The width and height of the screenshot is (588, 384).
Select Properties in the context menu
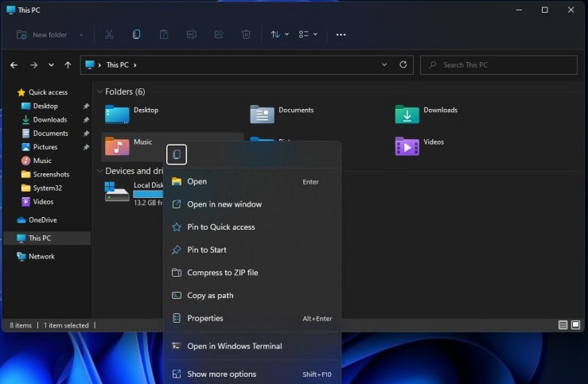204,318
